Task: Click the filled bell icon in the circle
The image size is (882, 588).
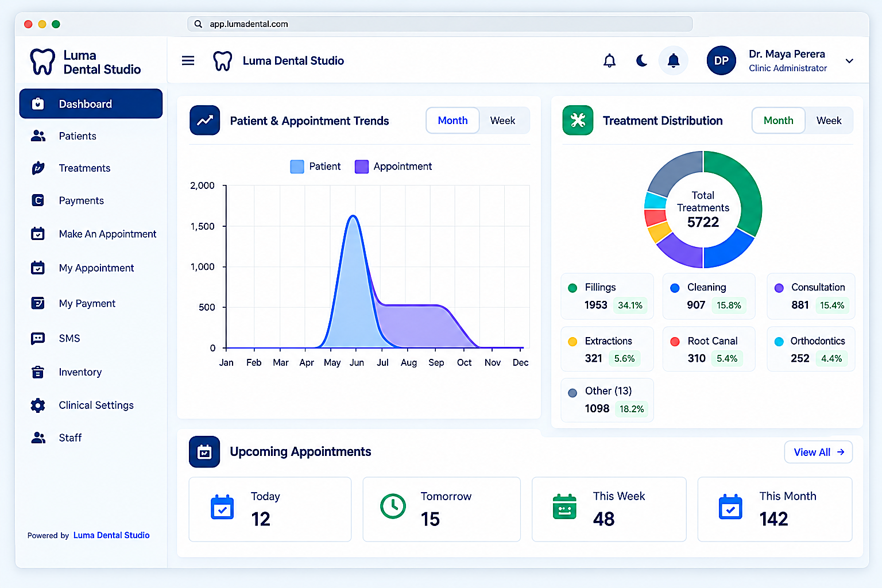Action: pos(674,61)
